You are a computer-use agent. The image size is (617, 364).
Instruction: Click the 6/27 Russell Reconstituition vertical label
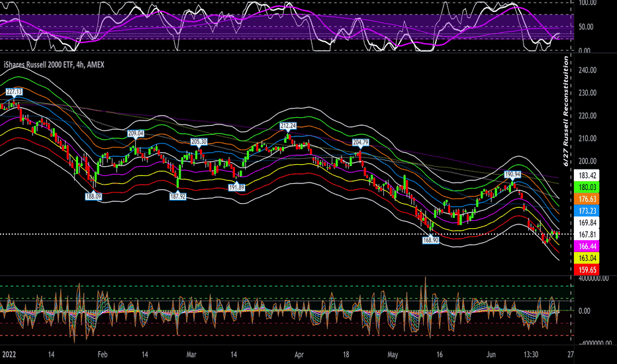coord(566,111)
